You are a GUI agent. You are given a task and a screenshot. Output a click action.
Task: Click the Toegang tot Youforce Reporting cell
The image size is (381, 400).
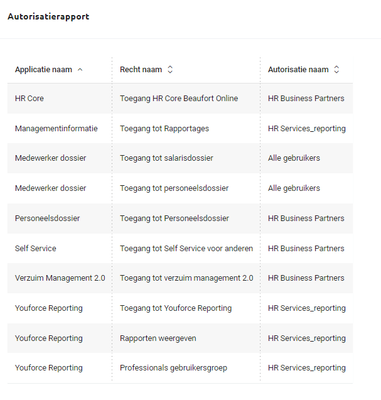[176, 308]
